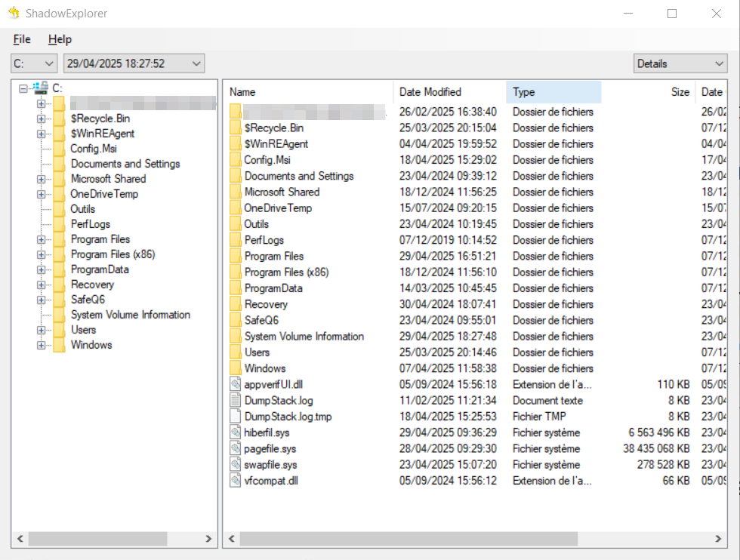Screen dimensions: 740x560
Task: Click the Outils folder icon in file list
Action: tap(235, 223)
